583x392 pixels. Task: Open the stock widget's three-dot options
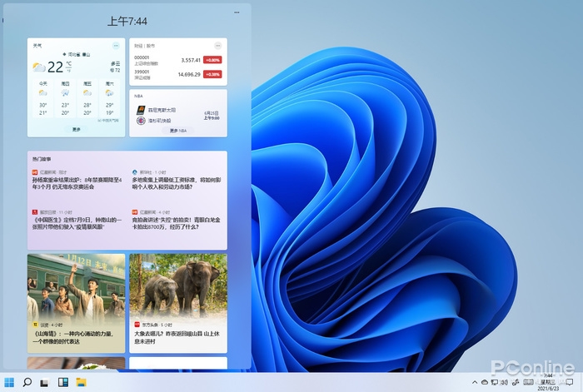coord(217,45)
